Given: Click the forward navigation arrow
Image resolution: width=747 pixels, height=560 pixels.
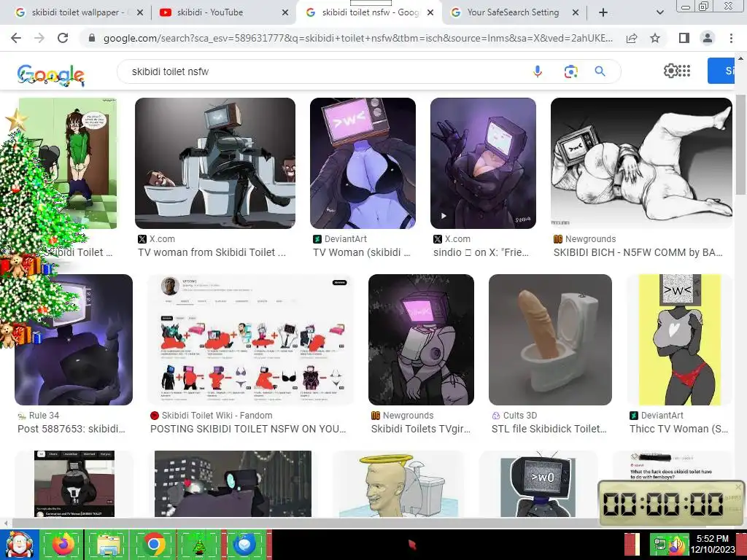Looking at the screenshot, I should pyautogui.click(x=39, y=38).
